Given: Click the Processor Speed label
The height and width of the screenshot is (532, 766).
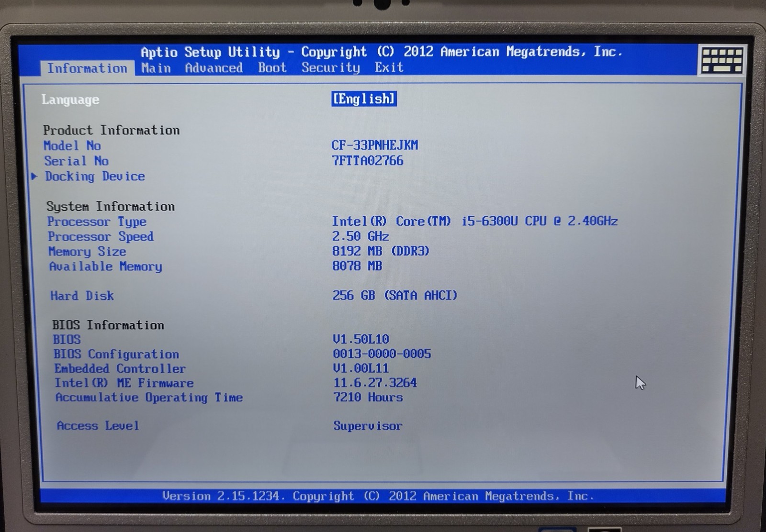Looking at the screenshot, I should pyautogui.click(x=101, y=236).
